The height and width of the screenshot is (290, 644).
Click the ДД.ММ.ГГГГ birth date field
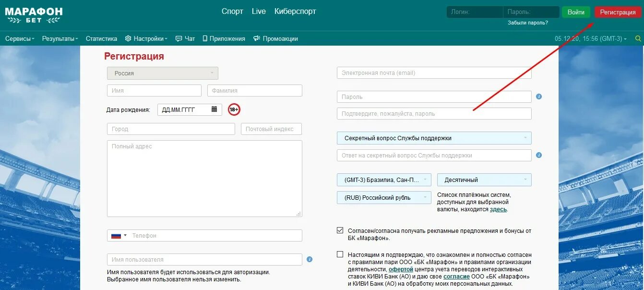[190, 109]
